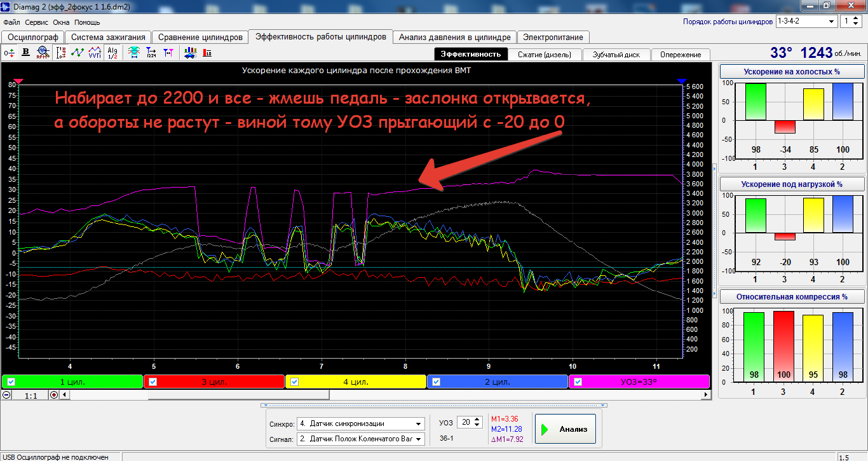Image resolution: width=868 pixels, height=461 pixels.
Task: Click the RPM scale 0-1 icon
Action: (x=61, y=52)
